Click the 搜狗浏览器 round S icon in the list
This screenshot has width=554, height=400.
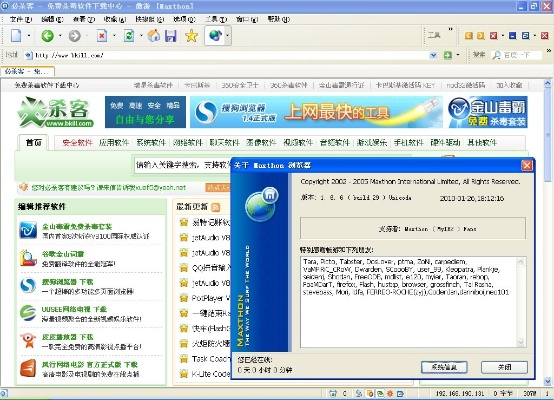[28, 286]
